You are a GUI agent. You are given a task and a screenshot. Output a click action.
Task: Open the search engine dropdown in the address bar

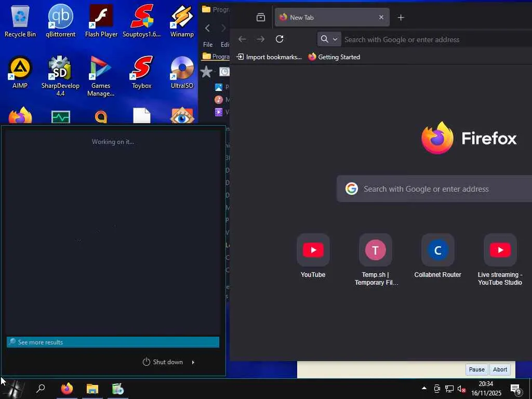329,39
